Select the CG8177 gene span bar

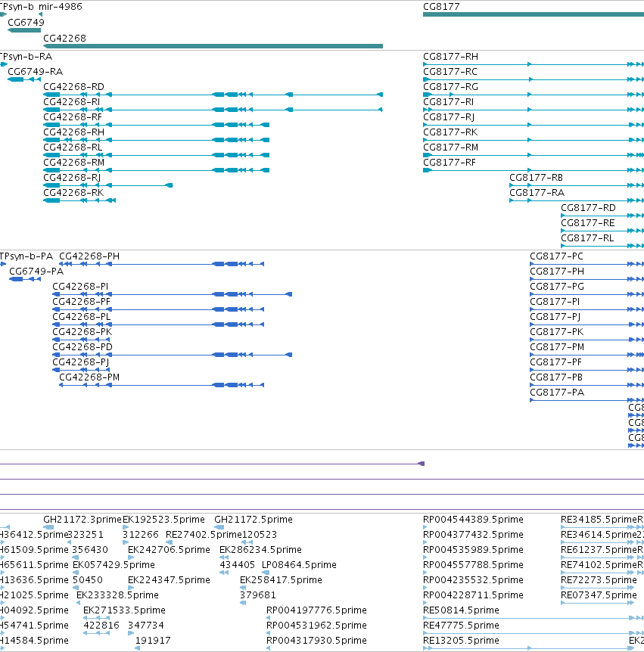[x=534, y=14]
